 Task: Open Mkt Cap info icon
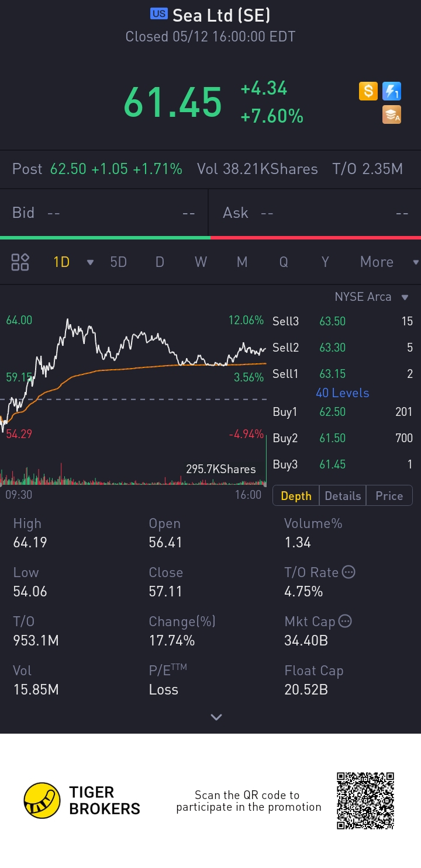tap(346, 622)
